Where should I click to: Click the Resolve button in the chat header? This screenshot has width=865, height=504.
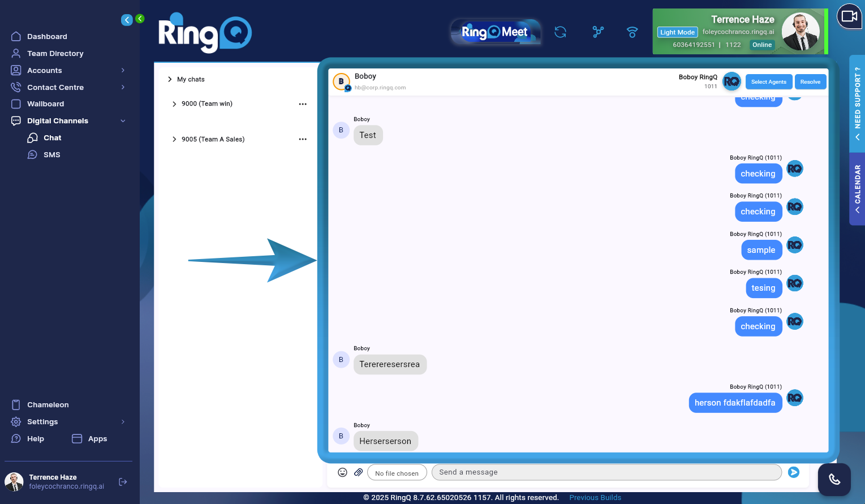click(x=810, y=81)
